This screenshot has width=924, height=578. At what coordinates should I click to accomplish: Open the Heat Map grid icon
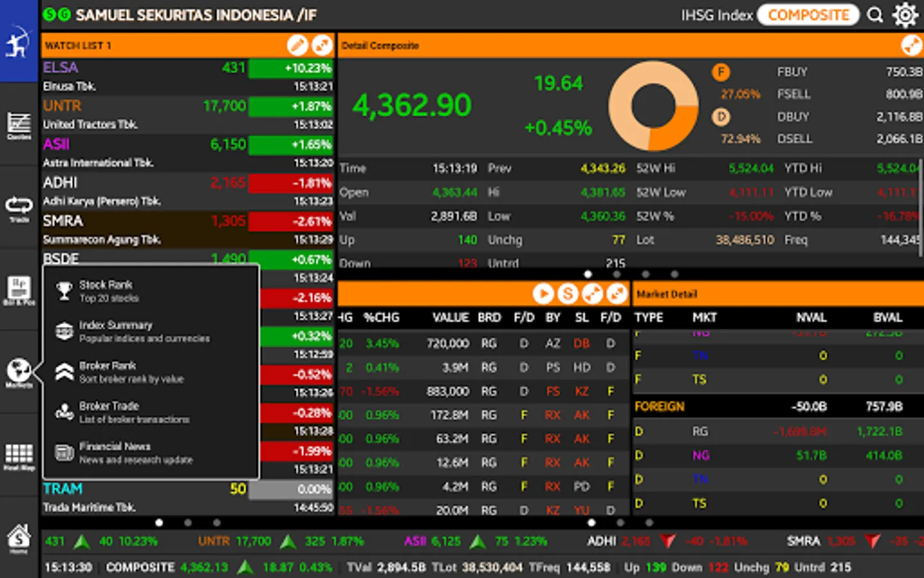click(19, 457)
